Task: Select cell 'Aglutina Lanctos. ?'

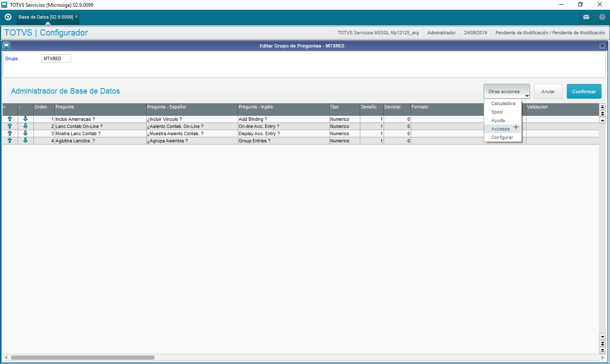Action: click(x=100, y=141)
